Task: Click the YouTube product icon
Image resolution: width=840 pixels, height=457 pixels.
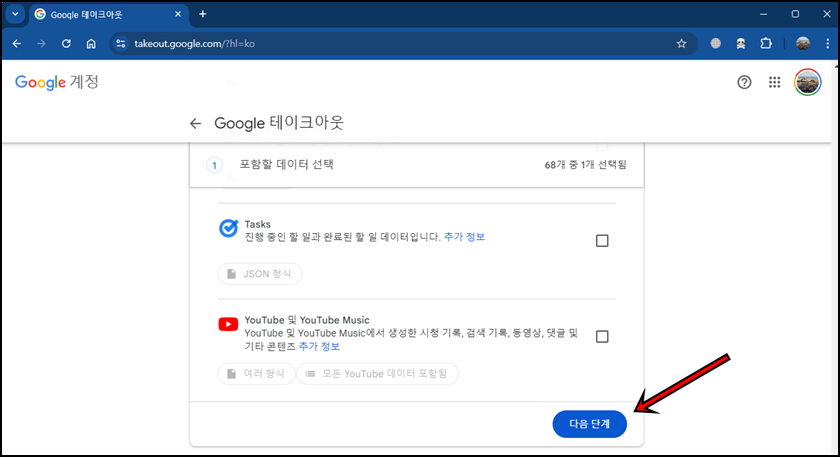Action: point(228,324)
